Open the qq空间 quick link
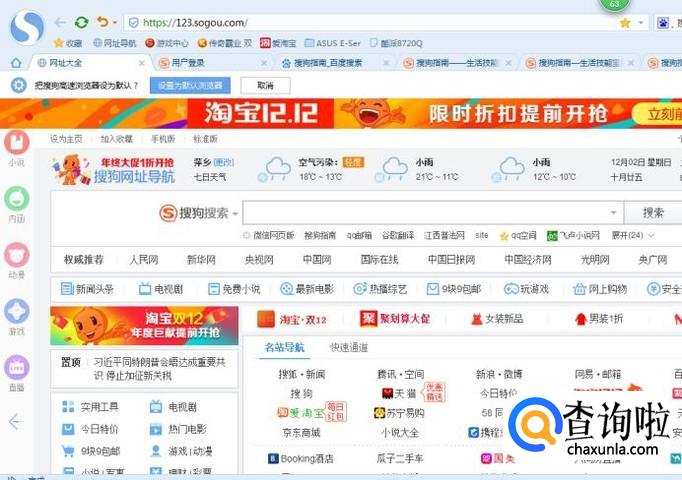This screenshot has width=682, height=480. pos(518,235)
